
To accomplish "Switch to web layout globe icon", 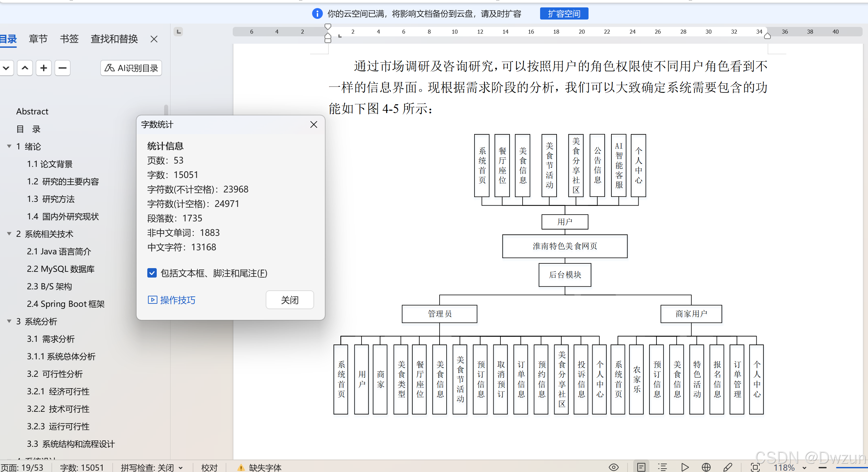I will point(706,467).
